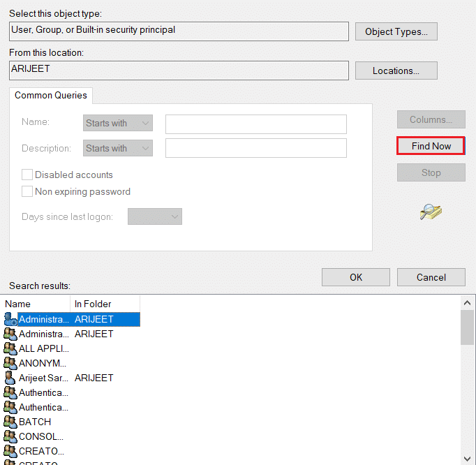Viewport: 476px width, 465px height.
Task: Select the 'ANONYM...' name text
Action: point(43,363)
